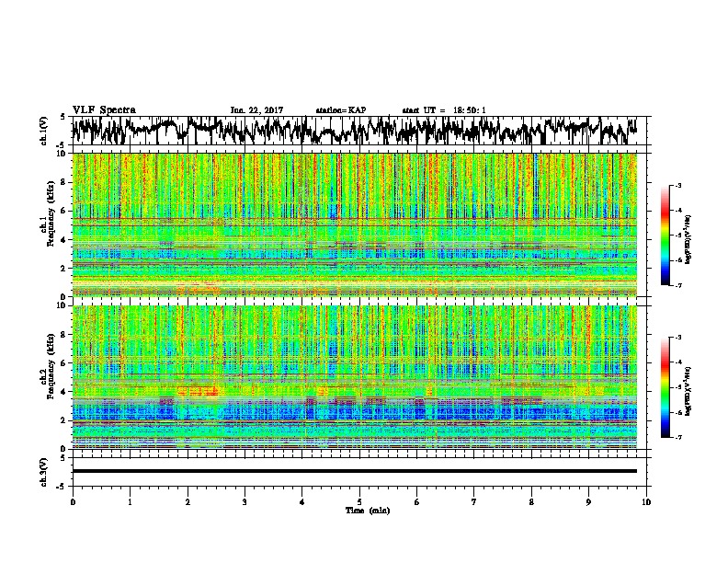728x563 pixels.
Task: Click time axis tick label "6"
Action: (417, 502)
